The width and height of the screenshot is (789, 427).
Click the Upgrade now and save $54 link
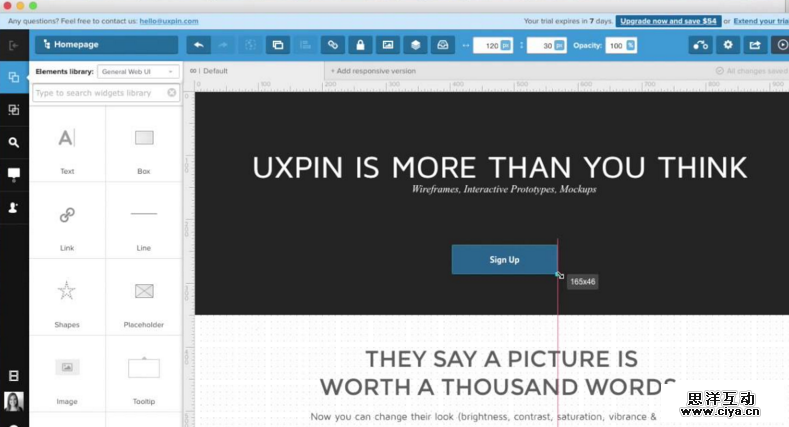point(667,20)
